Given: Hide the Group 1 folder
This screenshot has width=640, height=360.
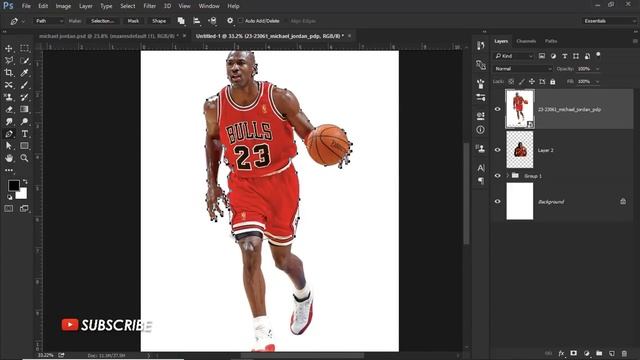Looking at the screenshot, I should [498, 176].
